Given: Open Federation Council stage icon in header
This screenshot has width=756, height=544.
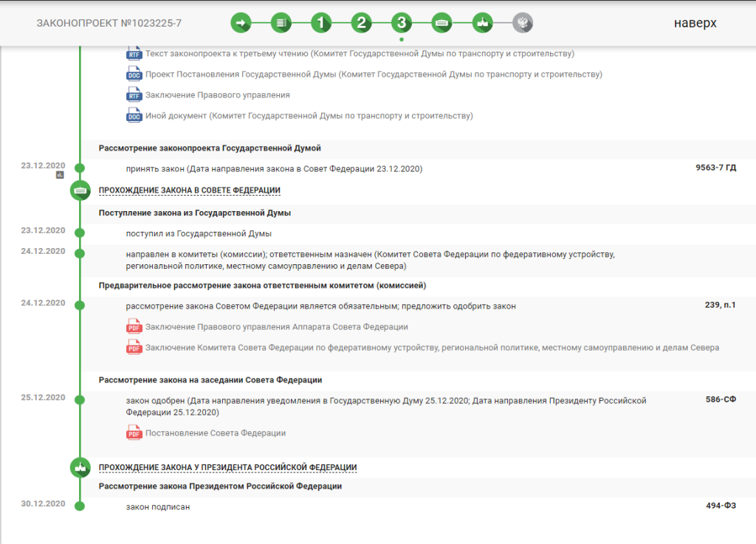Looking at the screenshot, I should click(441, 23).
